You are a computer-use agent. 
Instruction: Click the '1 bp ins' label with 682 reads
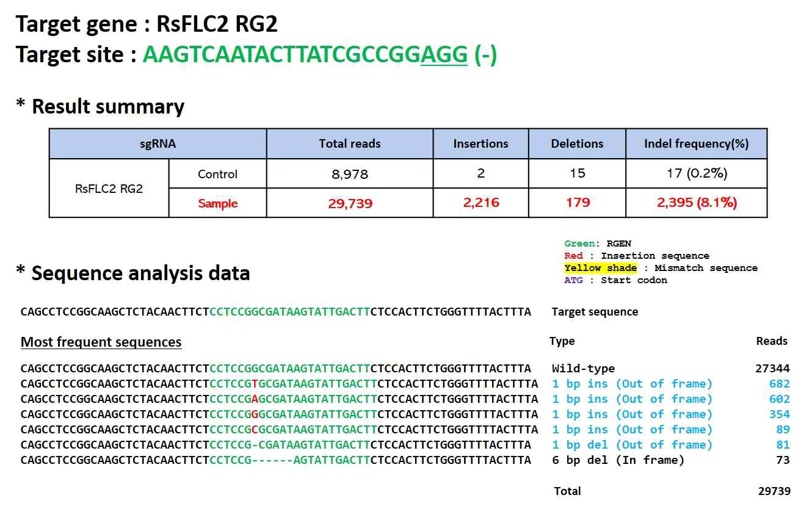(x=632, y=384)
